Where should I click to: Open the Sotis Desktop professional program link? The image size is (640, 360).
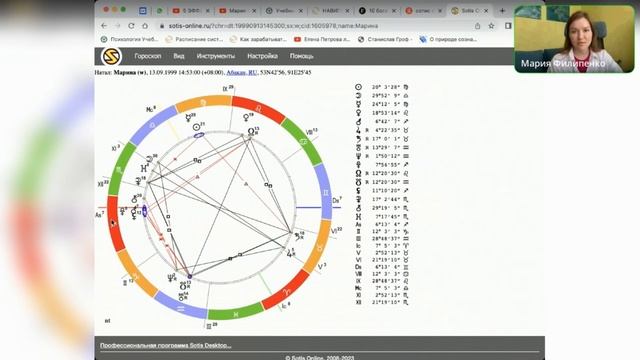pyautogui.click(x=166, y=345)
